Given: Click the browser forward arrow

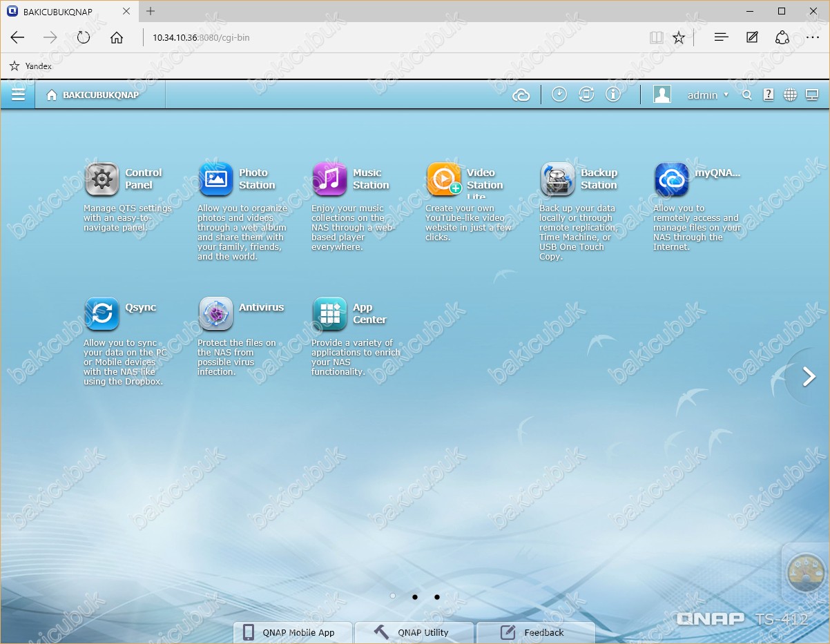Looking at the screenshot, I should point(50,38).
